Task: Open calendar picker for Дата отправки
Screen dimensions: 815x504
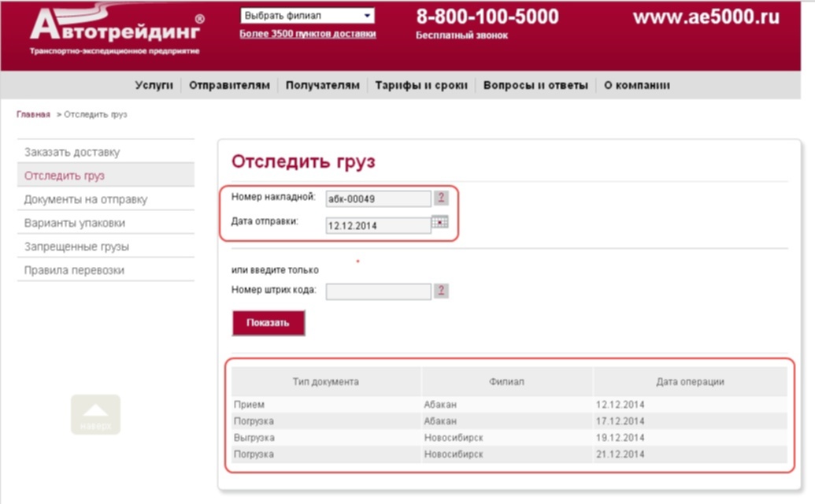Action: pyautogui.click(x=440, y=222)
